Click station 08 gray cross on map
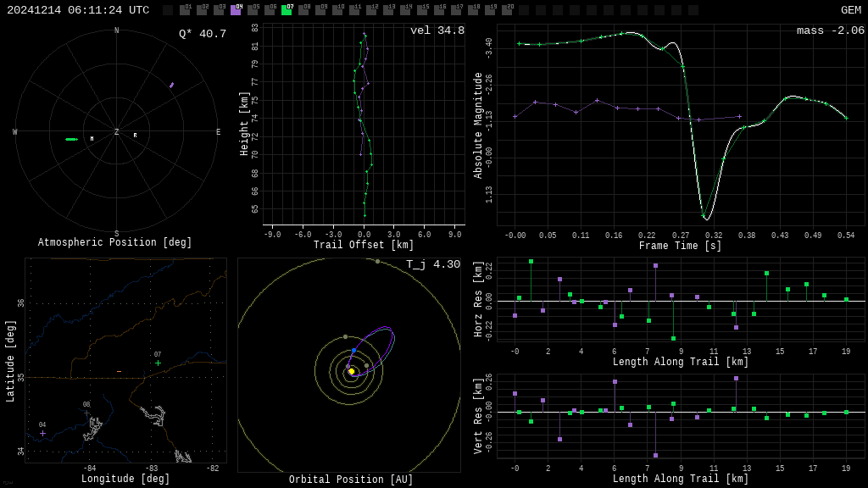The height and width of the screenshot is (488, 868). click(x=86, y=413)
